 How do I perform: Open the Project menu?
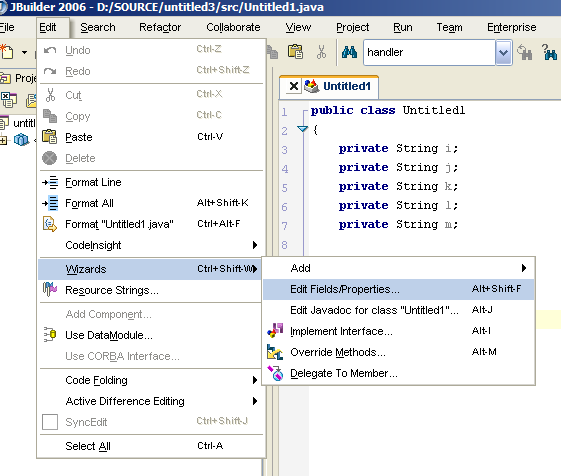352,27
